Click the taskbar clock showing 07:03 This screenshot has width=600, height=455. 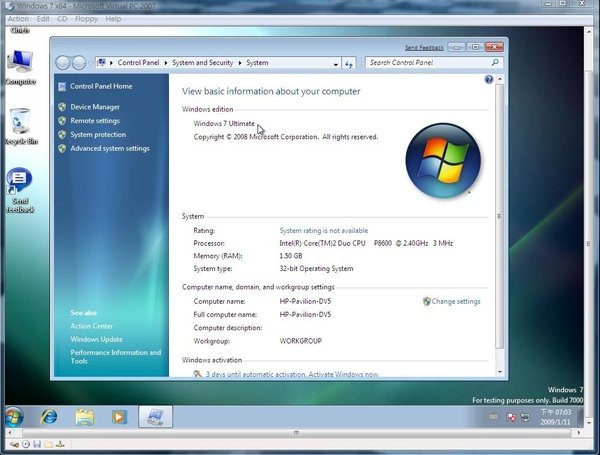(x=555, y=417)
